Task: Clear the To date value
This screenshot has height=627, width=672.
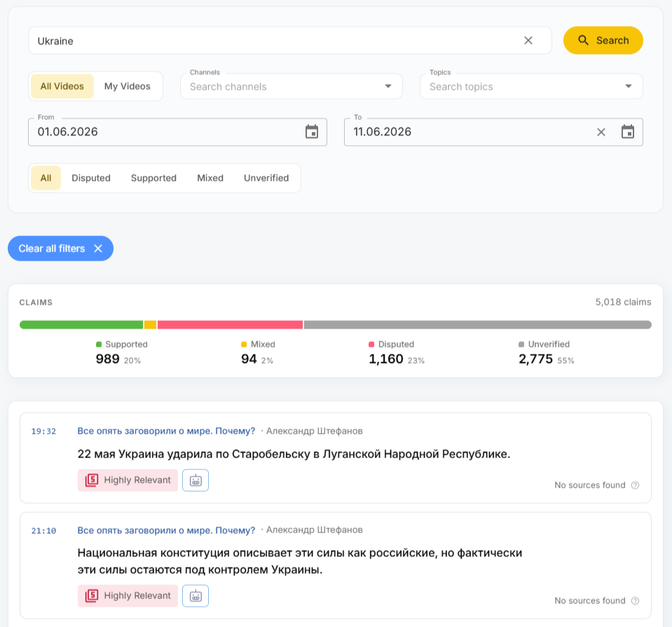Action: pos(601,132)
